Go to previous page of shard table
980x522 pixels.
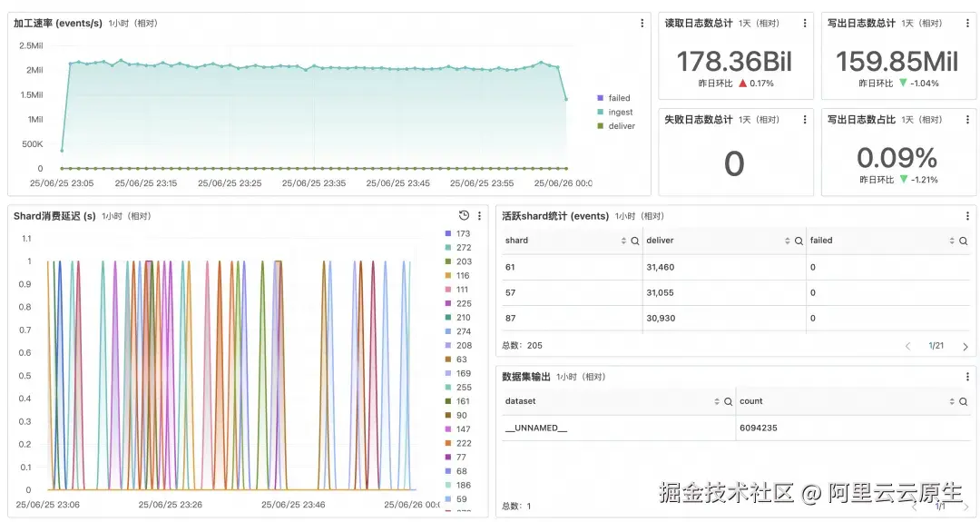pyautogui.click(x=907, y=346)
